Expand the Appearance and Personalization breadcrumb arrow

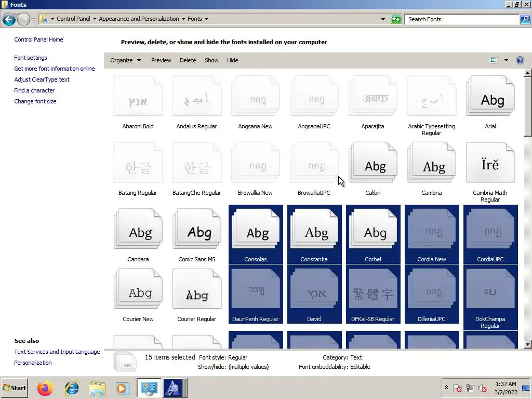click(x=183, y=19)
